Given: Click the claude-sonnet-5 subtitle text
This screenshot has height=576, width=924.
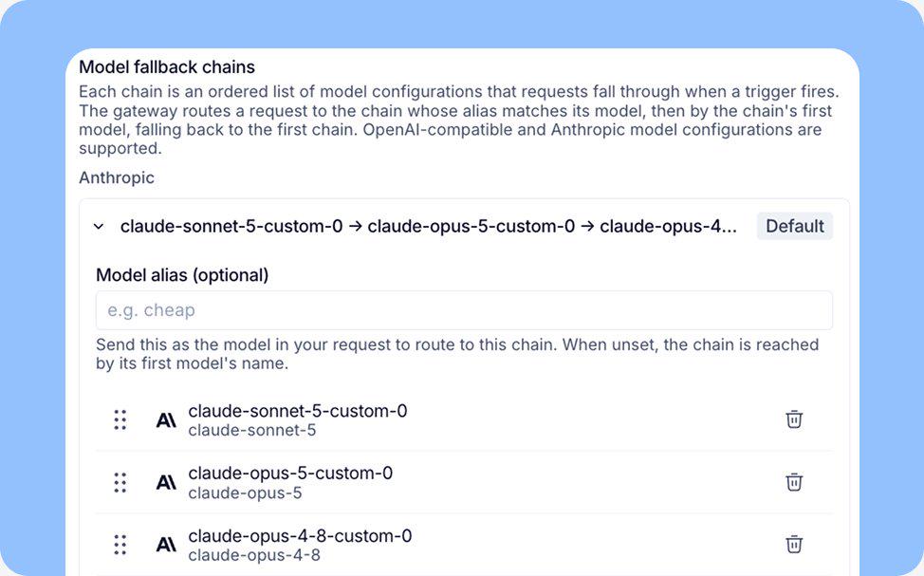Looking at the screenshot, I should pos(252,431).
